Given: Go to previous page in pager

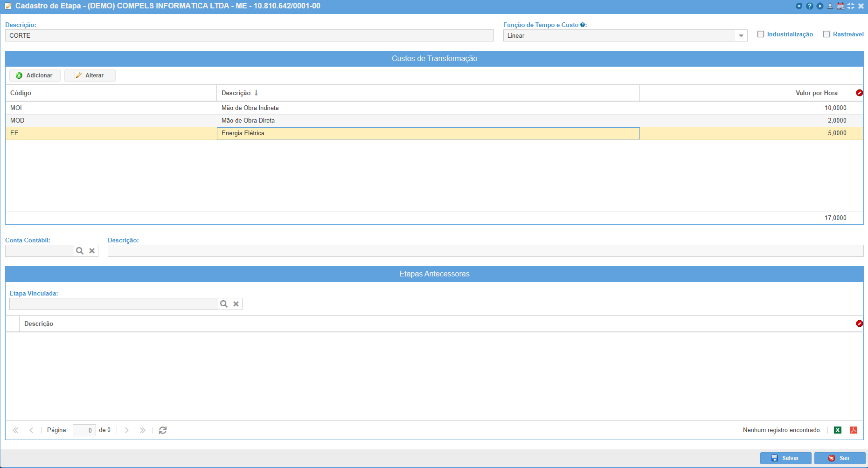Looking at the screenshot, I should coord(31,430).
